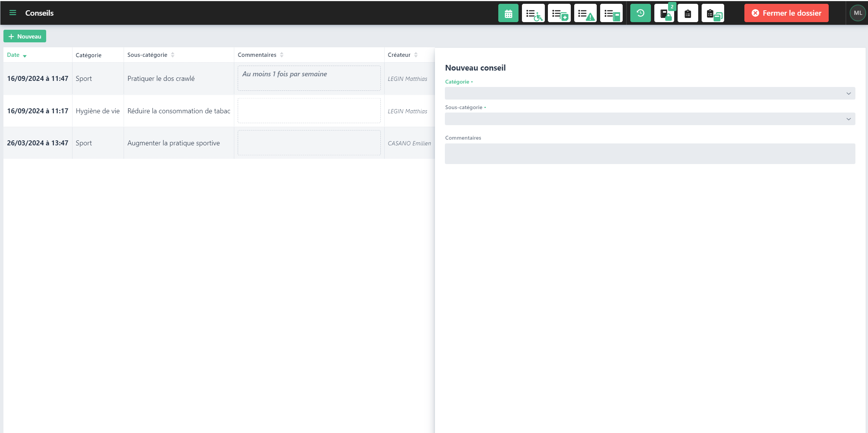Open the locked notebook icon with badge

click(665, 13)
